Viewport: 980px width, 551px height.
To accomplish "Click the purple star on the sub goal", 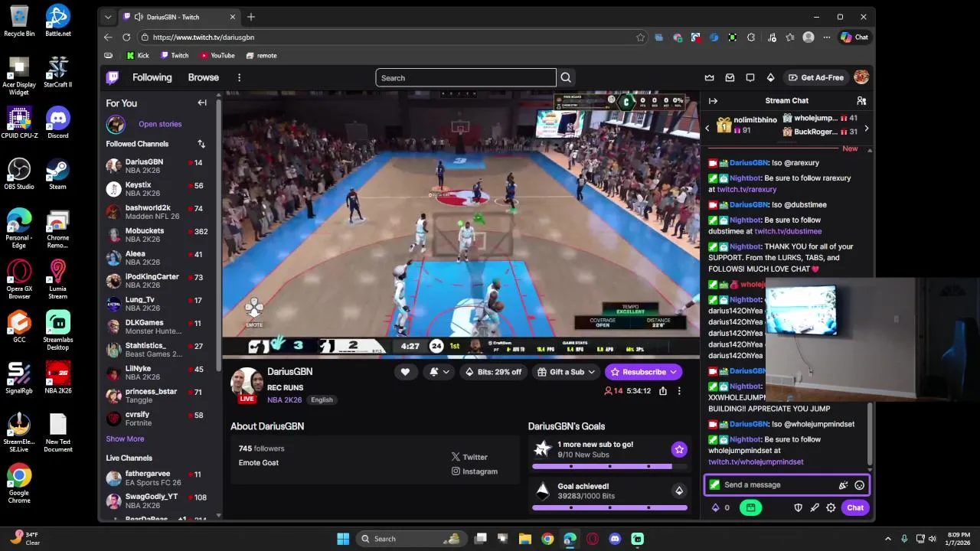I will pos(678,449).
